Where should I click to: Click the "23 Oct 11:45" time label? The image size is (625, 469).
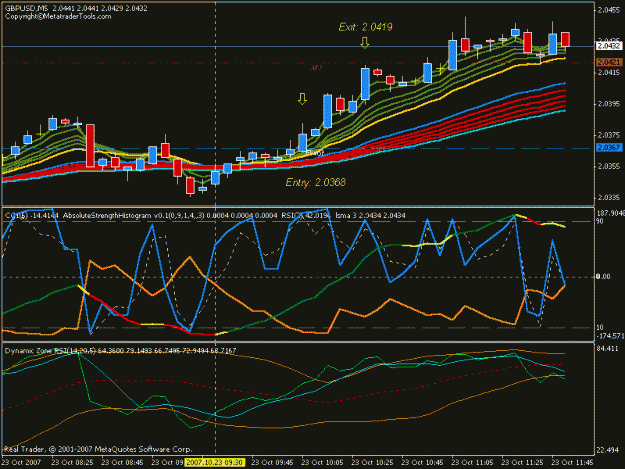[x=572, y=463]
